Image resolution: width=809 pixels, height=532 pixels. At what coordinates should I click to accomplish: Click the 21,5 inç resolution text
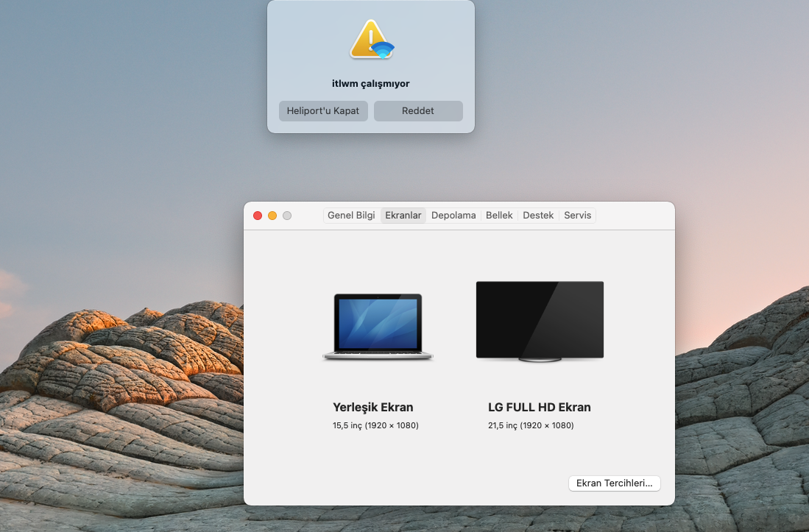tap(531, 425)
